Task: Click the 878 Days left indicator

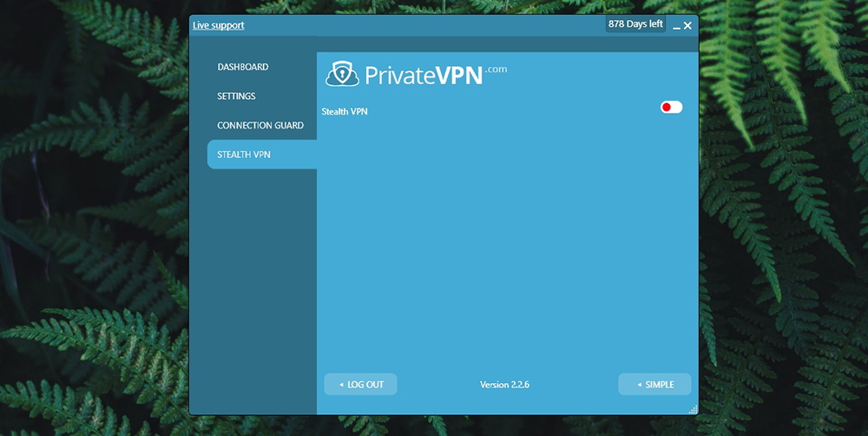Action: pos(635,23)
